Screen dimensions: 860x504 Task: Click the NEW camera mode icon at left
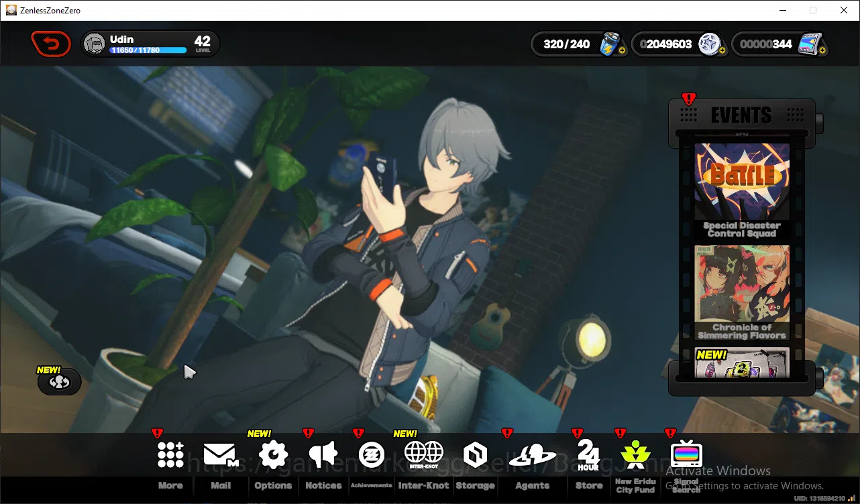(x=60, y=381)
